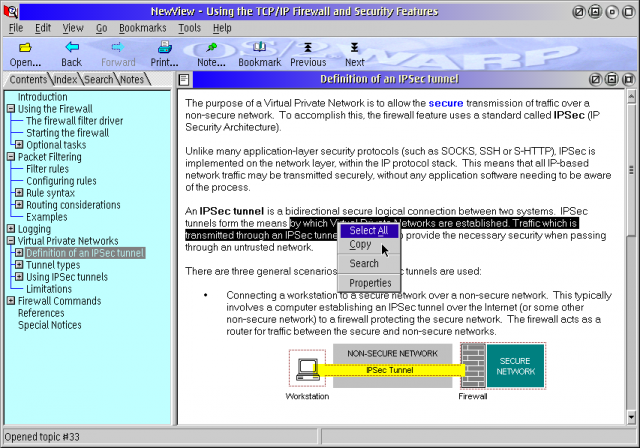Select the 'Examples' topic

(47, 217)
